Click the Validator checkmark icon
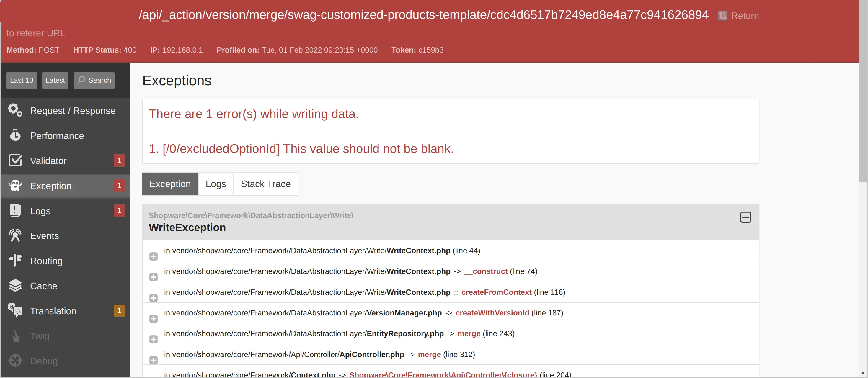The height and width of the screenshot is (378, 868). pos(15,160)
